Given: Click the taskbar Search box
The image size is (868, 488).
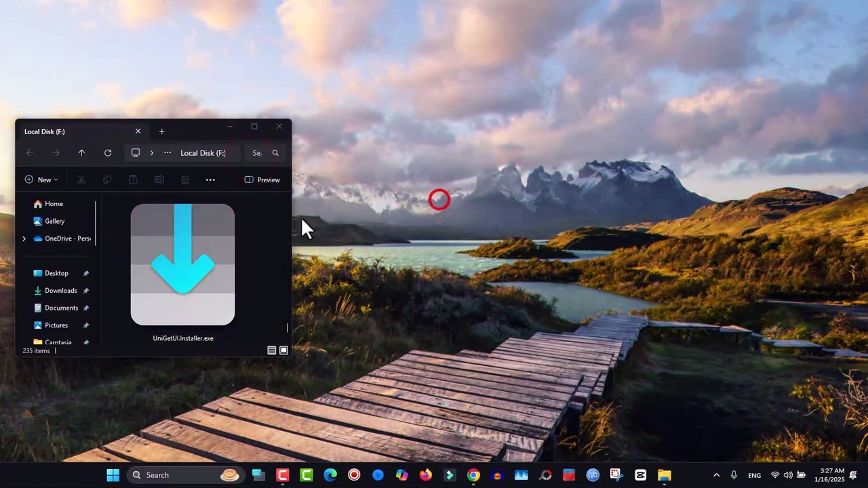Looking at the screenshot, I should tap(185, 475).
